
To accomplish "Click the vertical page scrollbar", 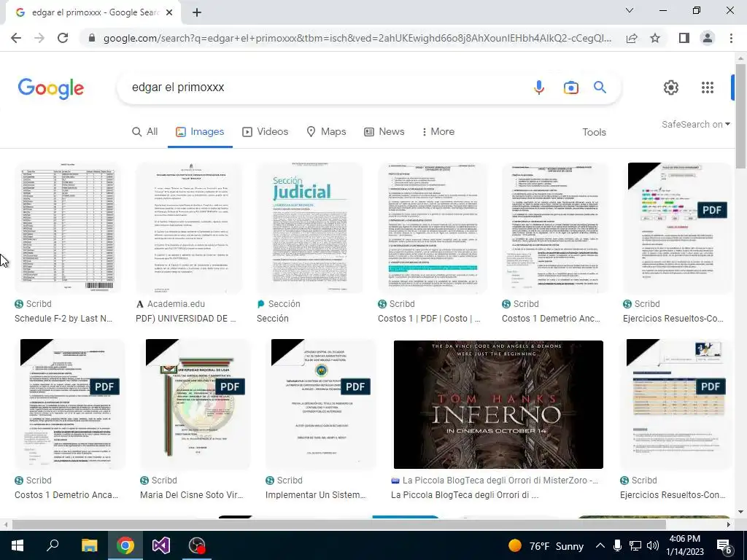I will (x=740, y=116).
